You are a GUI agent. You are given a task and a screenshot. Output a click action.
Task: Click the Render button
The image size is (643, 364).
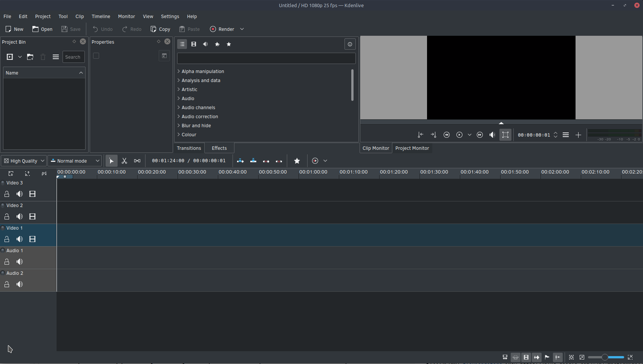point(222,29)
